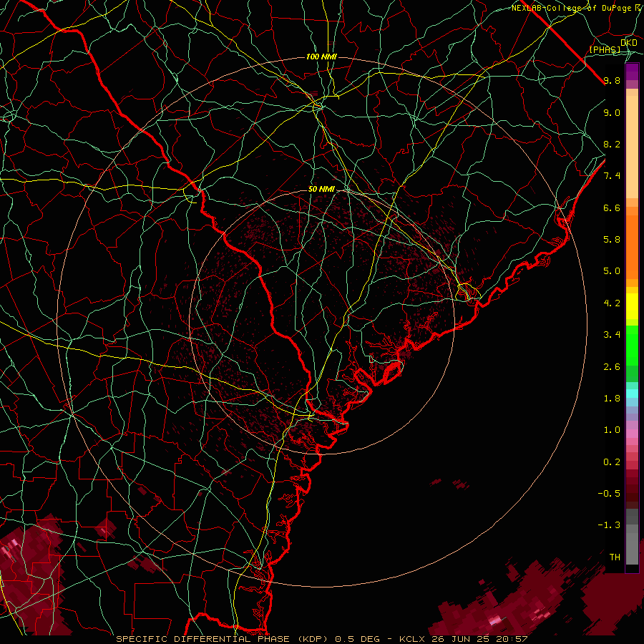Click the 6.6 scale value
The width and height of the screenshot is (644, 644).
[612, 208]
